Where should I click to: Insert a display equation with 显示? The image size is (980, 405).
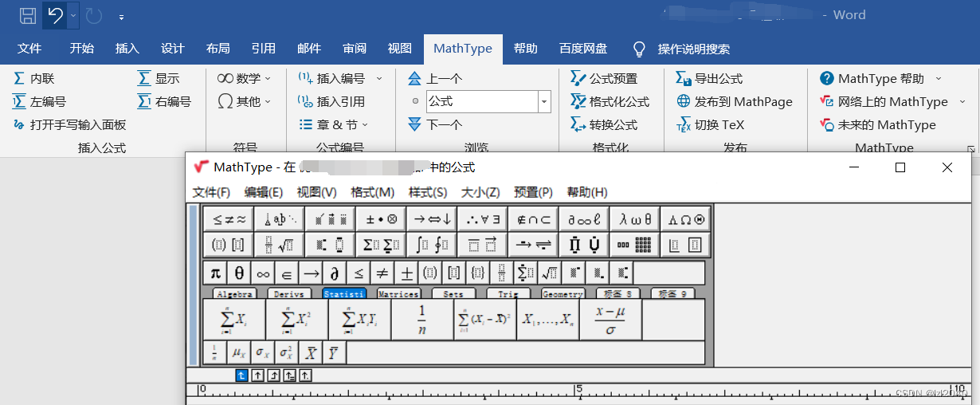[159, 78]
